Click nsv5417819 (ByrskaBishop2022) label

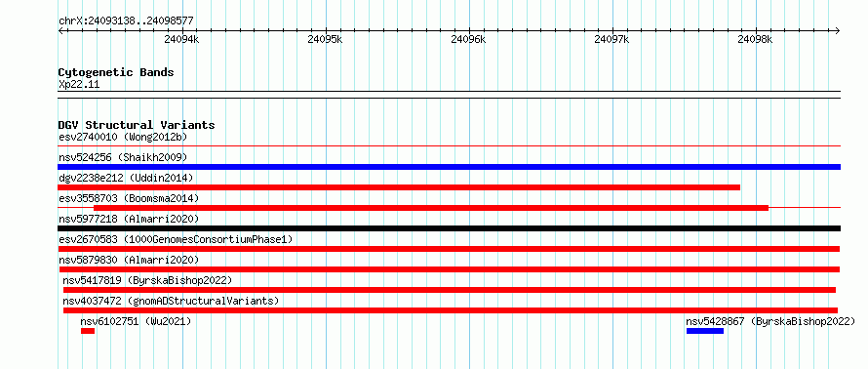(x=147, y=280)
